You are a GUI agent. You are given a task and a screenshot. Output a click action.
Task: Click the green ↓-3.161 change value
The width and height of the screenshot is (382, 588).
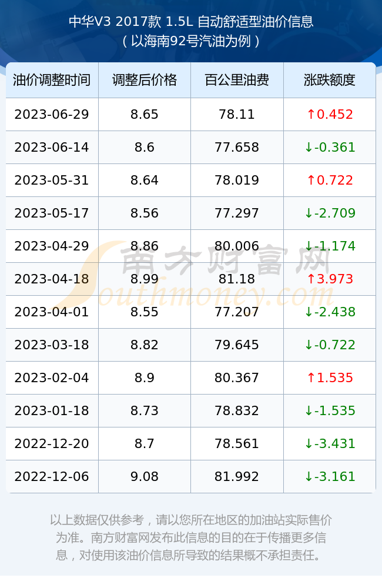click(x=330, y=477)
